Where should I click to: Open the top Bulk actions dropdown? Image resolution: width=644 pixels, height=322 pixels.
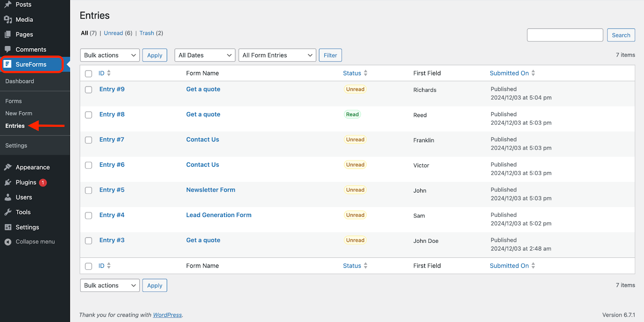[110, 55]
